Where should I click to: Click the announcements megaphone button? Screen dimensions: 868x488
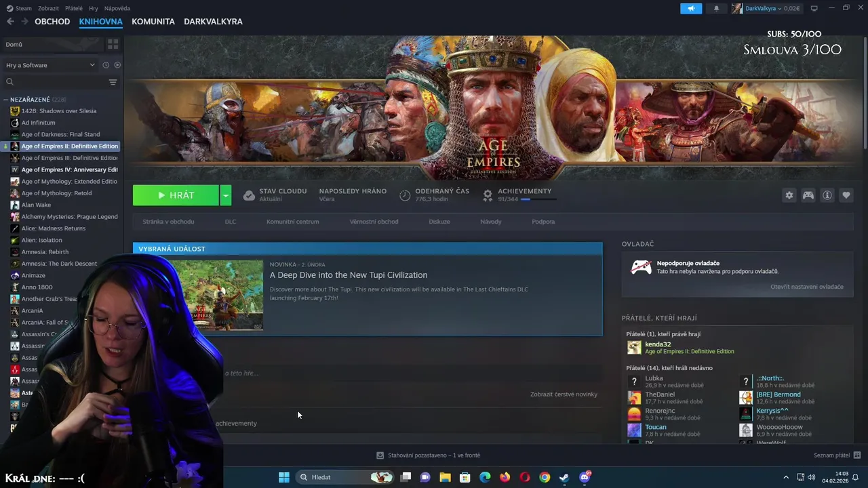click(x=691, y=8)
